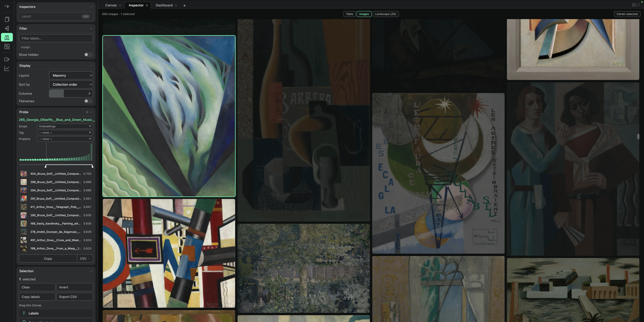Open the Scope Embeddings dropdown
The height and width of the screenshot is (322, 644).
65,126
